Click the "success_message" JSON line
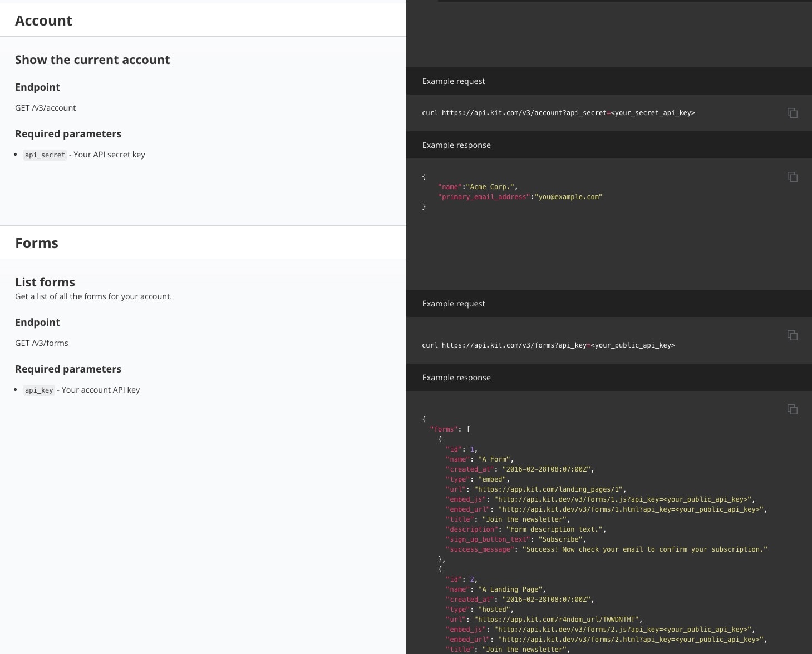Viewport: 812px width, 654px height. [x=607, y=549]
